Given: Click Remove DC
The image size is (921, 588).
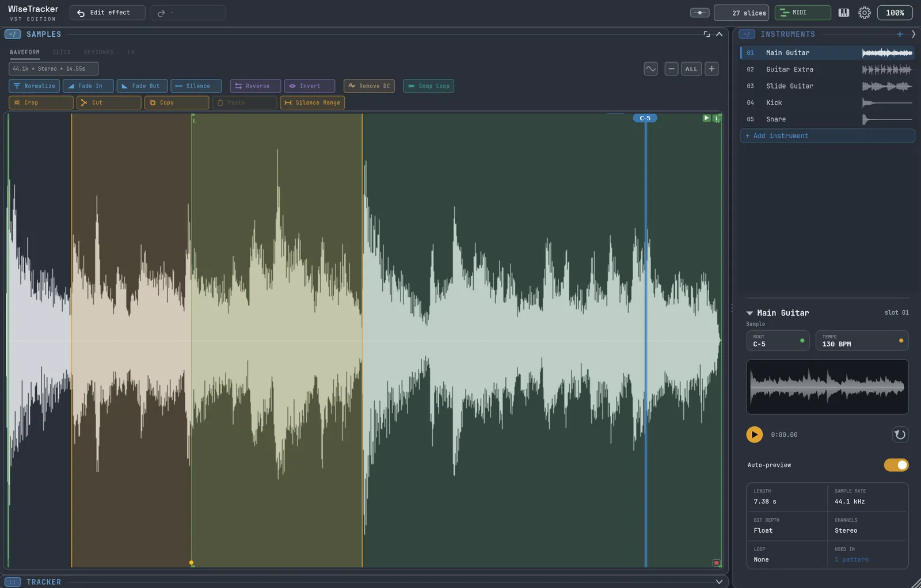Looking at the screenshot, I should tap(369, 86).
